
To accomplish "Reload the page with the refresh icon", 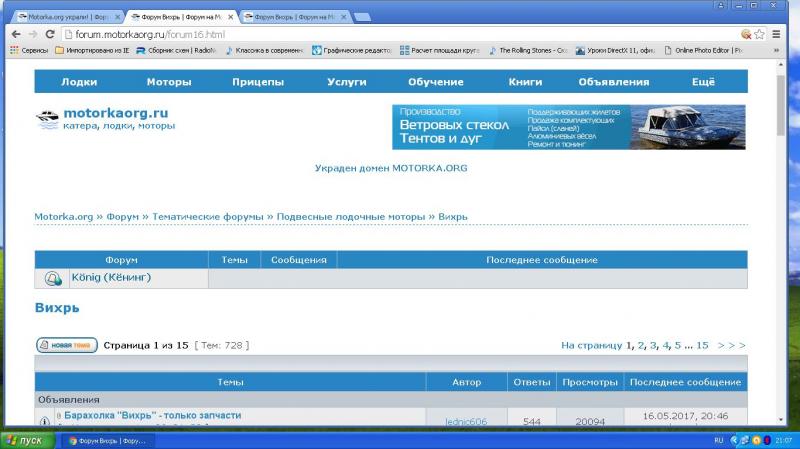I will [50, 34].
